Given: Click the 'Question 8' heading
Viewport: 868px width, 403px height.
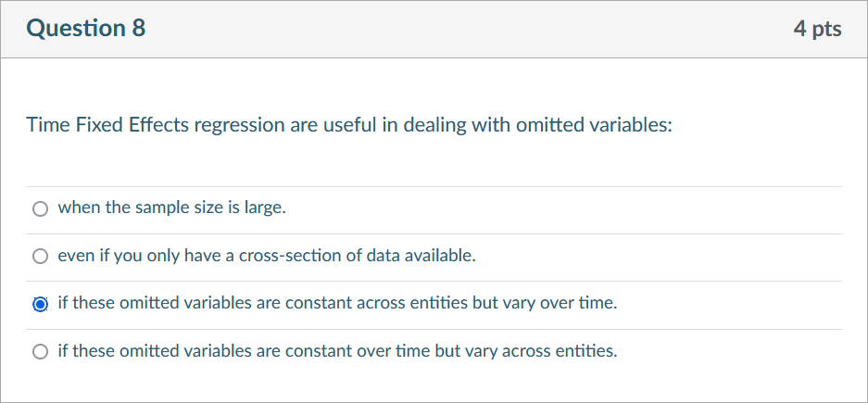Looking at the screenshot, I should (86, 29).
